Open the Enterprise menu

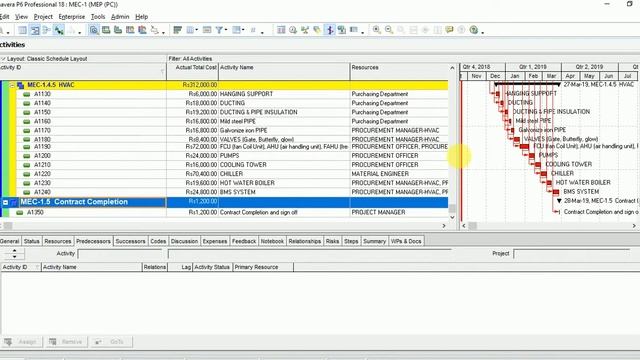pos(72,17)
